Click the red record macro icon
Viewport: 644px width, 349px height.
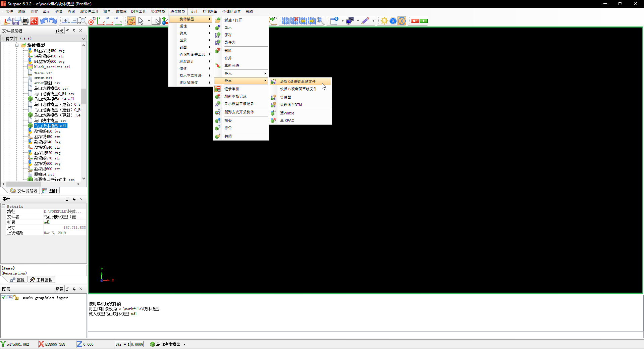tap(415, 21)
